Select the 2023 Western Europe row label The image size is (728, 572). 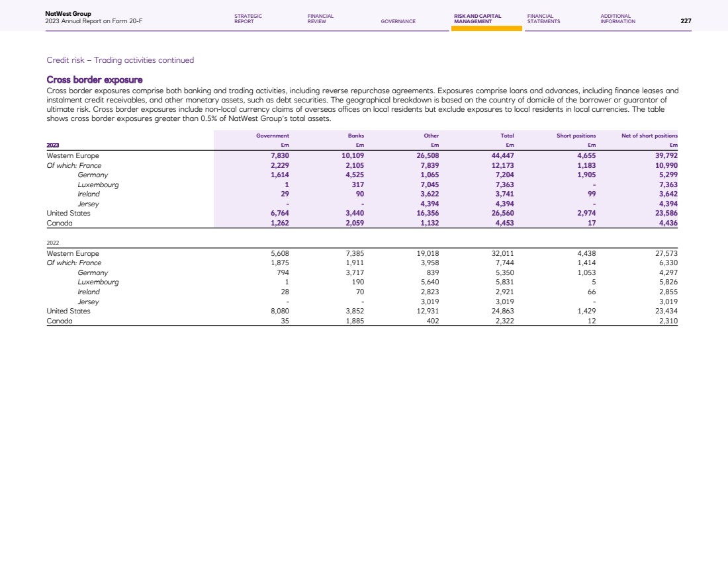(x=73, y=156)
